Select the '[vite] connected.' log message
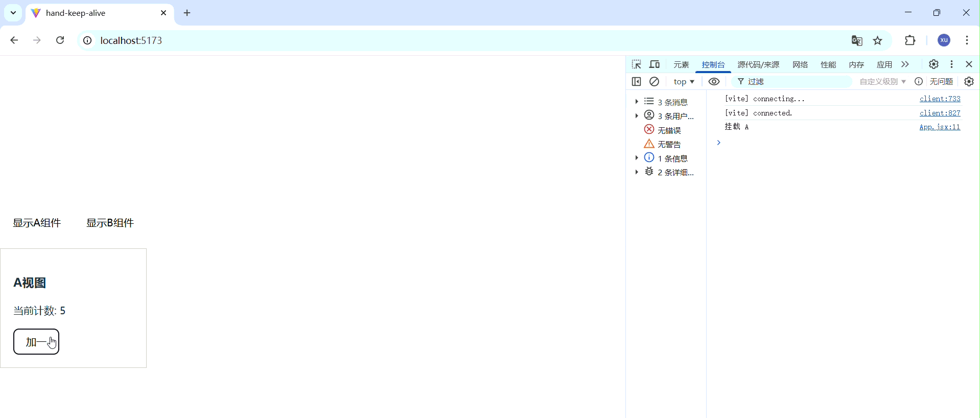The image size is (980, 418). pos(758,113)
